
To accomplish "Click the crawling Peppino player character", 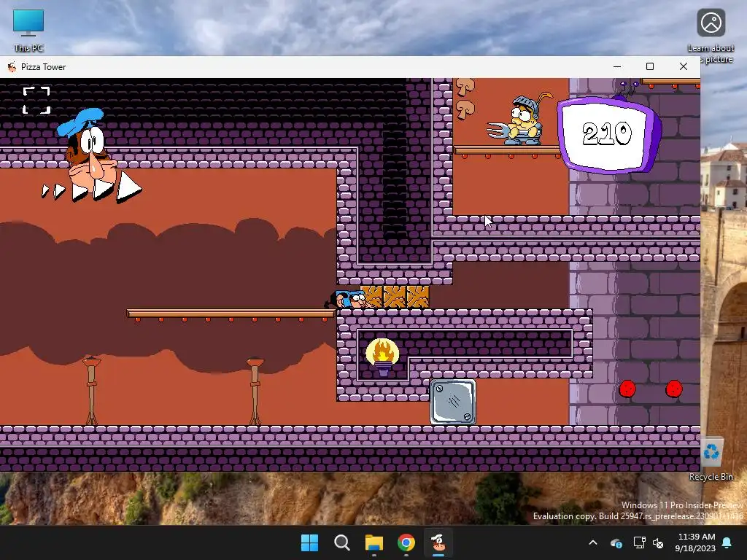I will click(x=347, y=299).
